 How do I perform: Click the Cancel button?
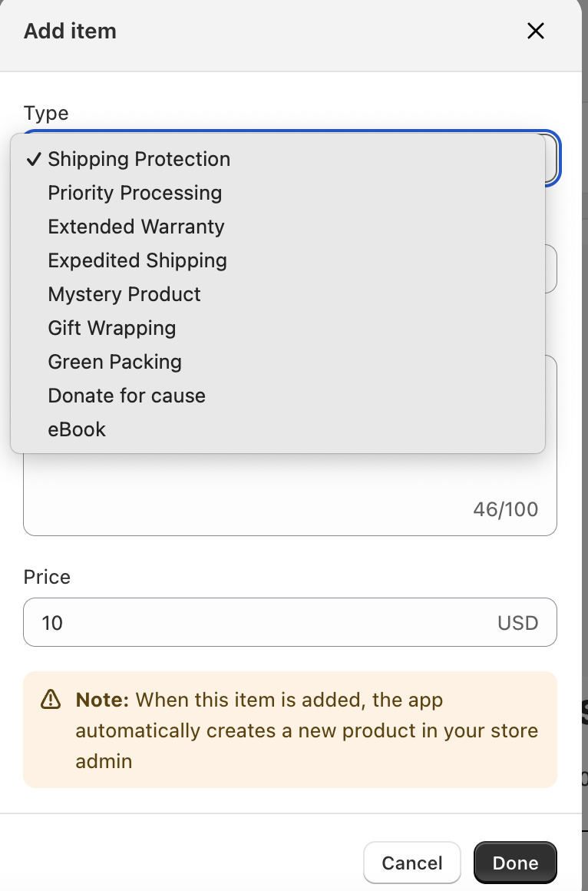412,863
